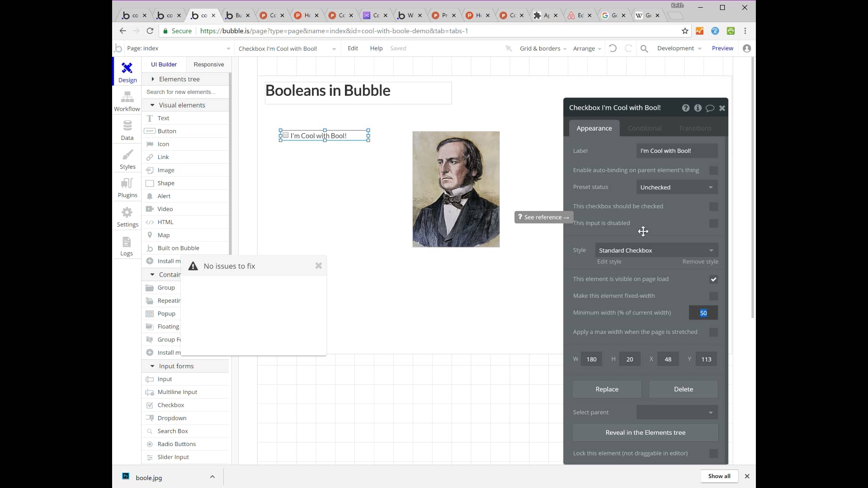Open the comments icon in the checkbox property editor
The height and width of the screenshot is (488, 868).
(710, 108)
